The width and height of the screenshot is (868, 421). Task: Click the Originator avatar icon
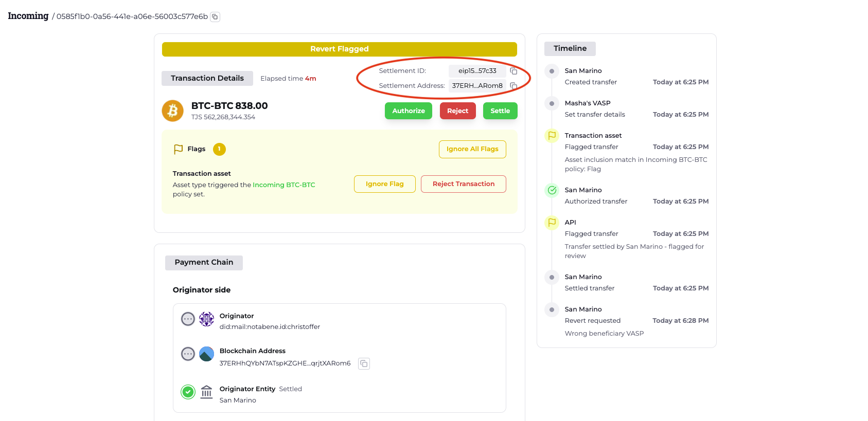pos(206,319)
